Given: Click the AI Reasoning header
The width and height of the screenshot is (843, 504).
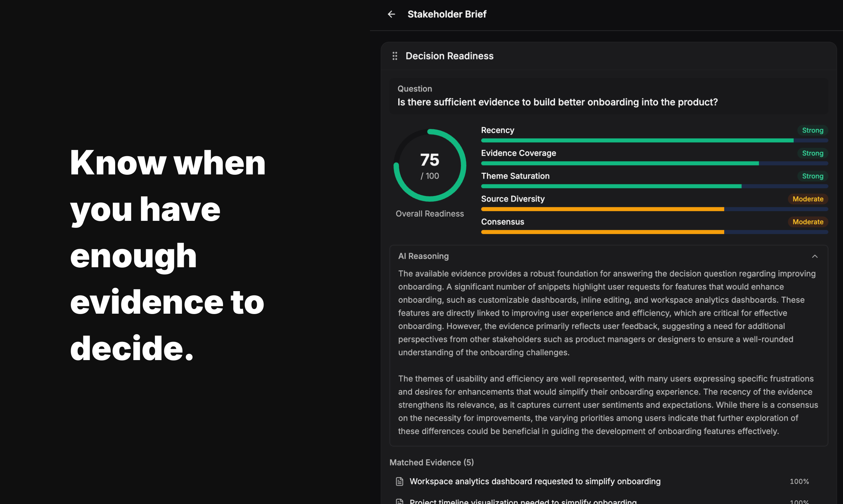Looking at the screenshot, I should (x=423, y=256).
